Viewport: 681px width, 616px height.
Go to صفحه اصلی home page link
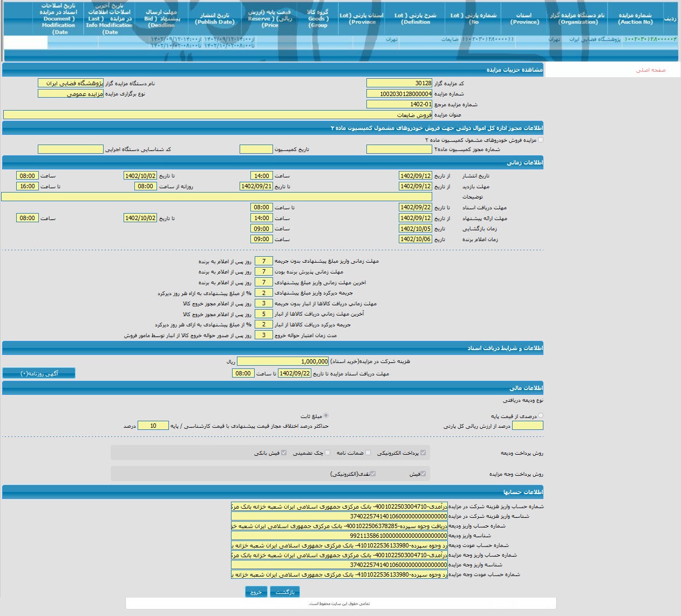(x=650, y=70)
